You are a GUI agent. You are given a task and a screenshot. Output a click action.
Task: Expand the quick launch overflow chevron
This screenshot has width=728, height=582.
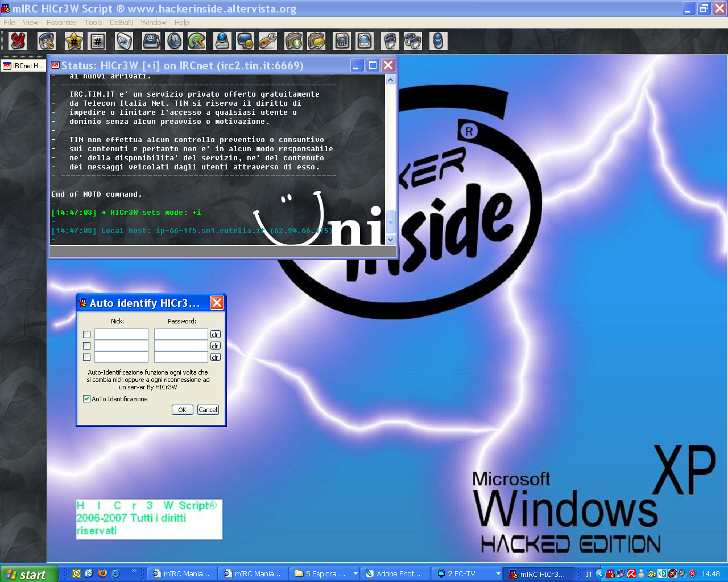pyautogui.click(x=134, y=571)
